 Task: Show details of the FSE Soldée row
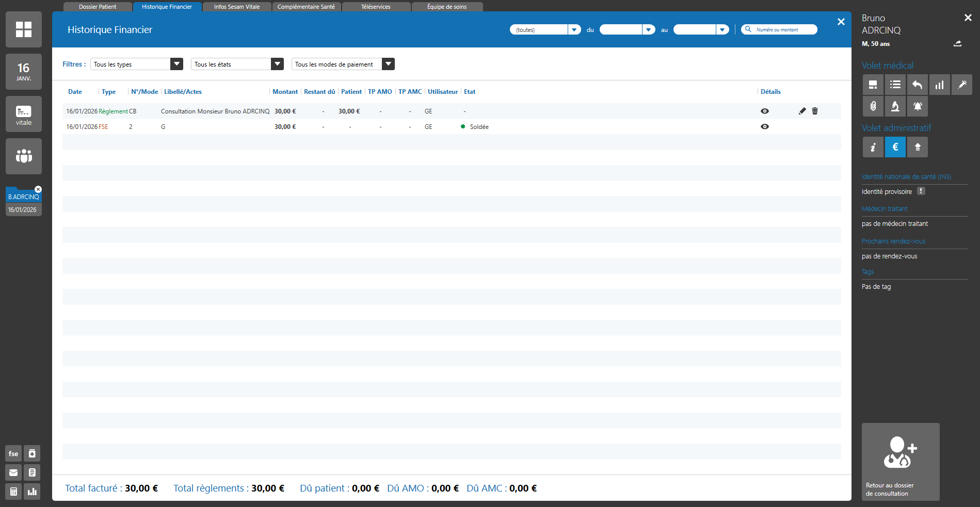(765, 126)
